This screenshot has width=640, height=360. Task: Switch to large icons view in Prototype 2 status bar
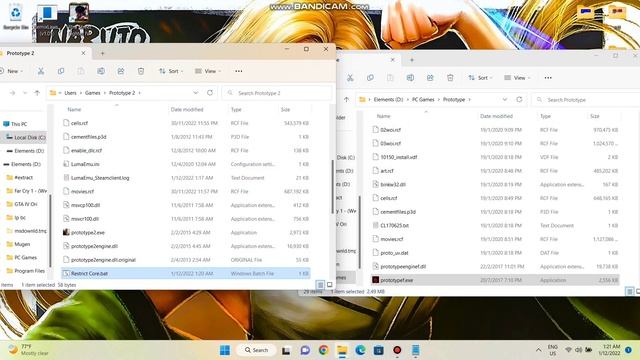[x=329, y=284]
